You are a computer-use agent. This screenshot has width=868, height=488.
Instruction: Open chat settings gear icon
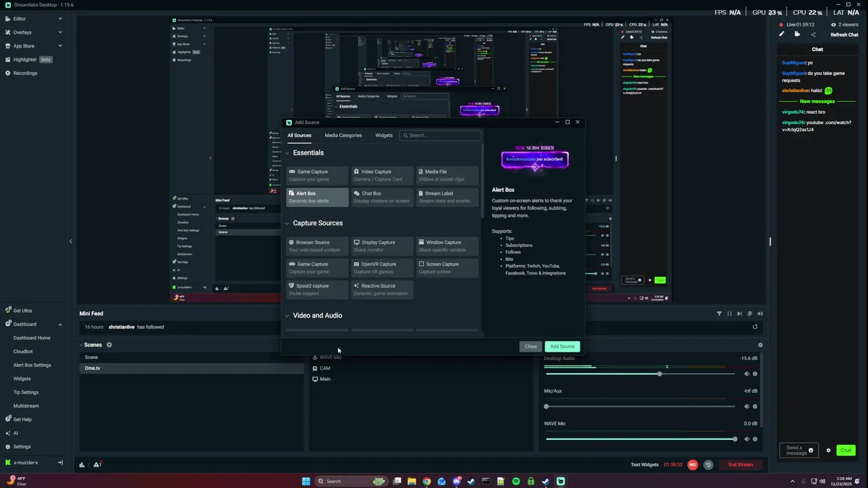(828, 450)
